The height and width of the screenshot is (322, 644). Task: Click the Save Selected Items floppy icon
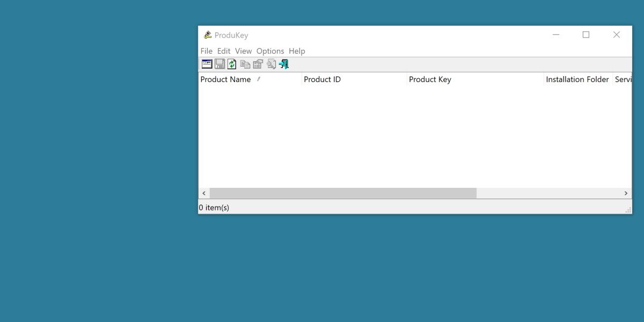(219, 64)
